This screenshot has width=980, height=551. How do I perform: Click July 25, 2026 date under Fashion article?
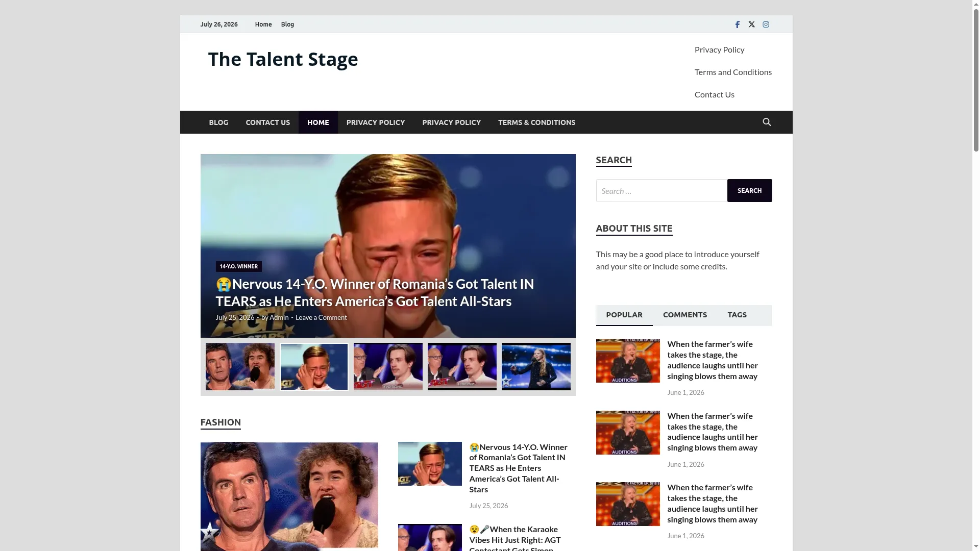point(488,506)
